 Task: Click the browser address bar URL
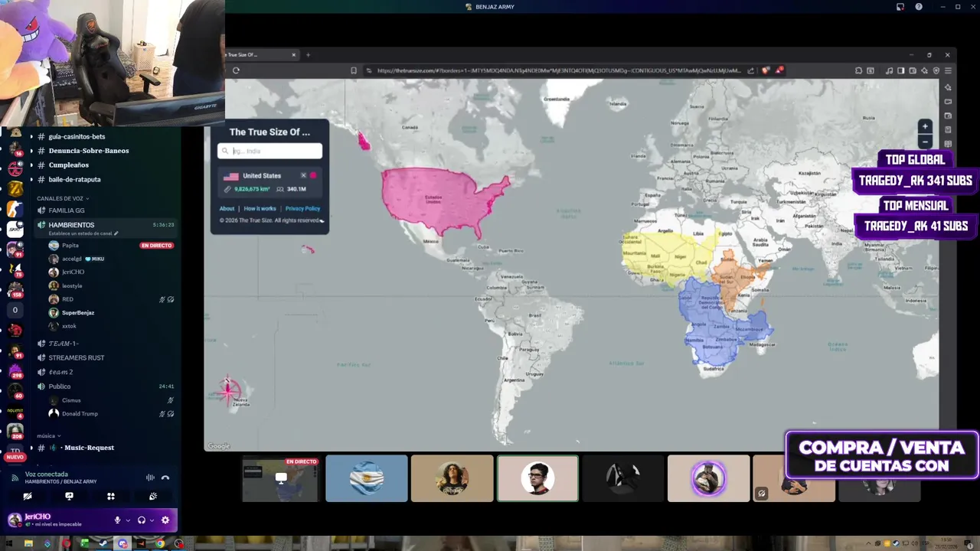[559, 70]
